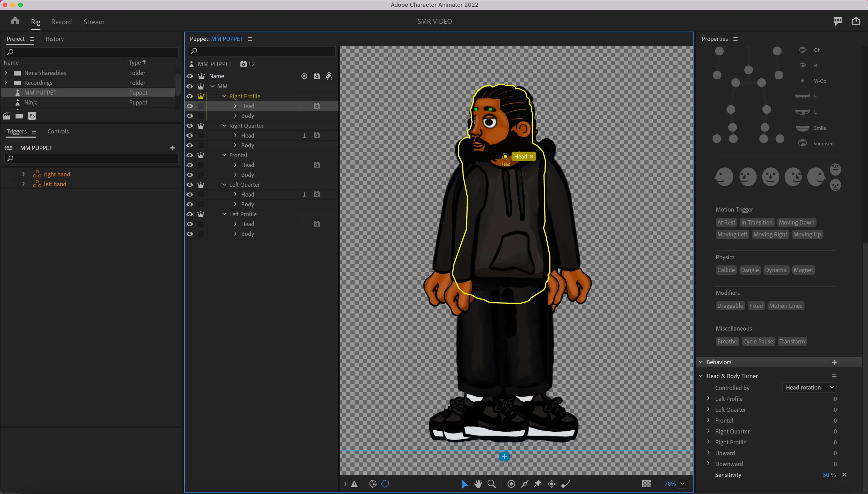Open the zoom percentage dropdown
This screenshot has height=494, width=868.
(682, 484)
